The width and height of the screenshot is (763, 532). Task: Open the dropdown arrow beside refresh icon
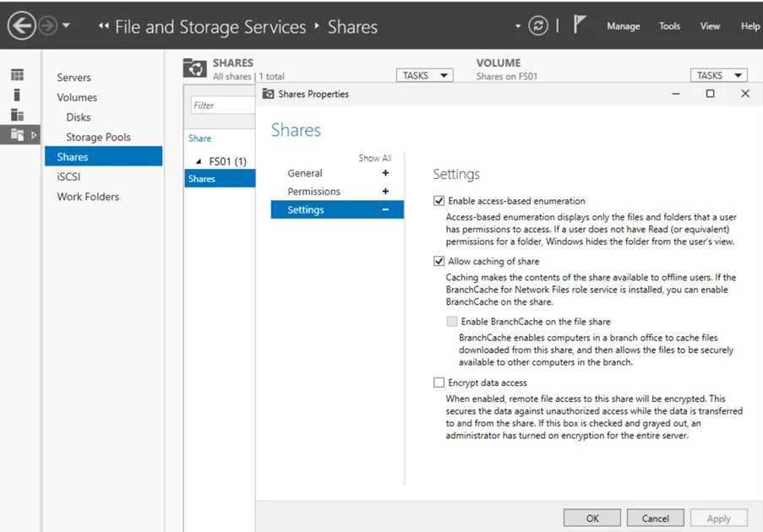point(518,26)
